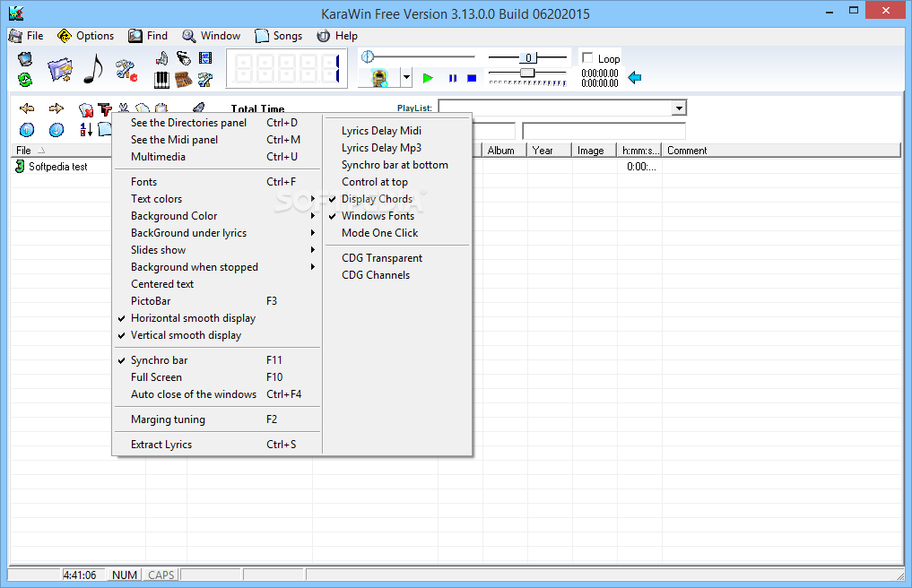Image resolution: width=912 pixels, height=588 pixels.
Task: Select CDG Transparent entry
Action: click(382, 258)
